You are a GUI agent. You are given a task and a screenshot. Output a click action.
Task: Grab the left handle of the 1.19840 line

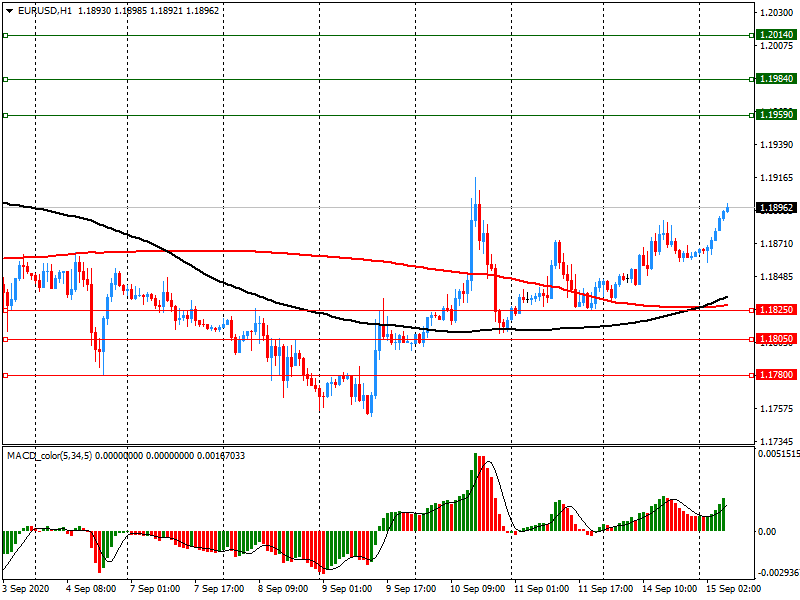pyautogui.click(x=6, y=80)
